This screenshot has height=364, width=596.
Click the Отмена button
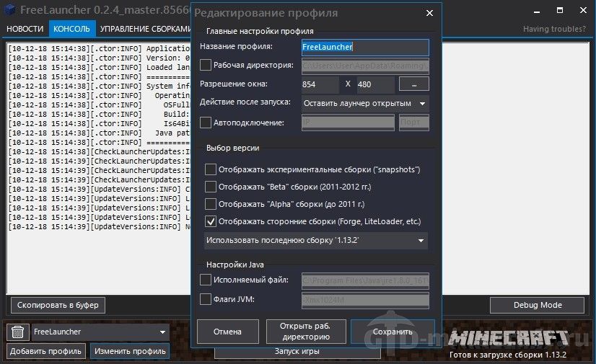[x=228, y=332]
